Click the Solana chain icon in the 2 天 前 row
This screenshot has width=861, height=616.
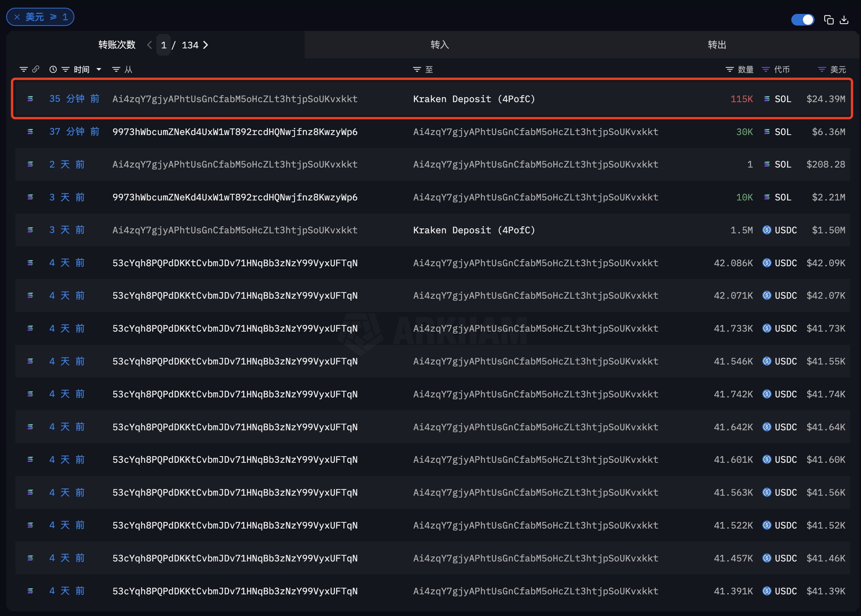30,164
